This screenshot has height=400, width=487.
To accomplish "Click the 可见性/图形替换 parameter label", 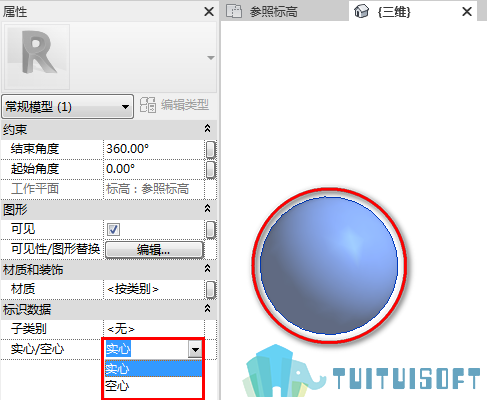I will click(x=55, y=249).
